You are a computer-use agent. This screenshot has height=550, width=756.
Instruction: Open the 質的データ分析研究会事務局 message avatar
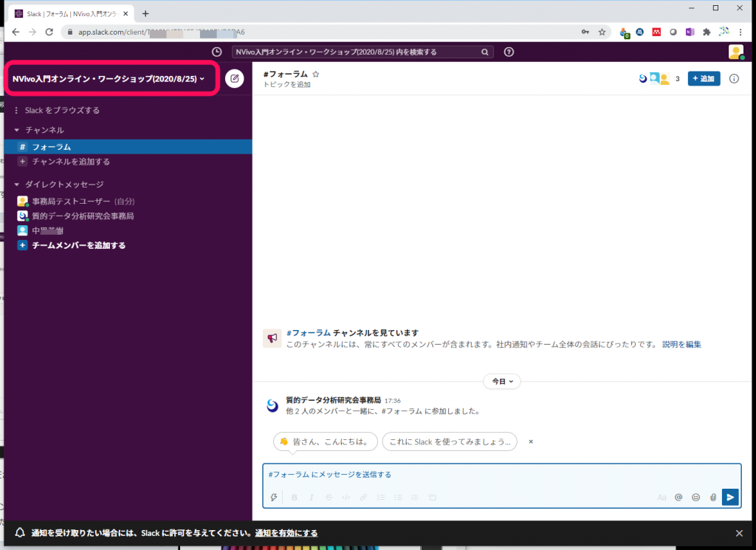pos(272,406)
